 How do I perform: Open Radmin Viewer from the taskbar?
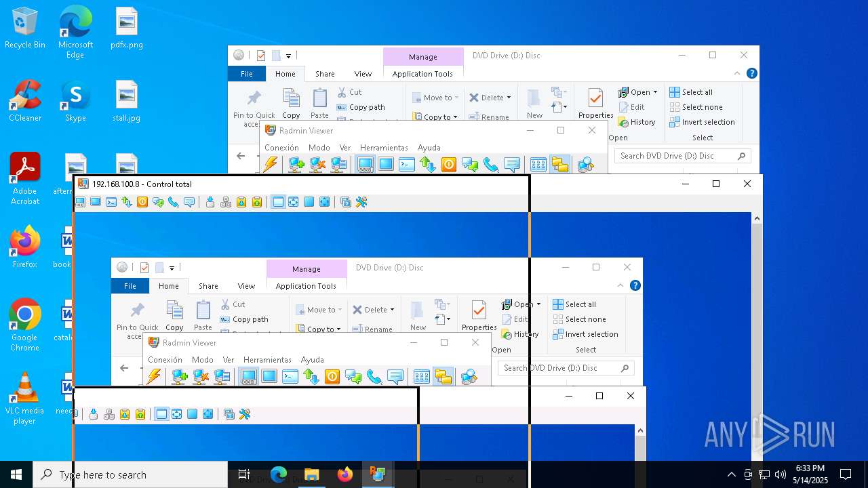coord(378,474)
